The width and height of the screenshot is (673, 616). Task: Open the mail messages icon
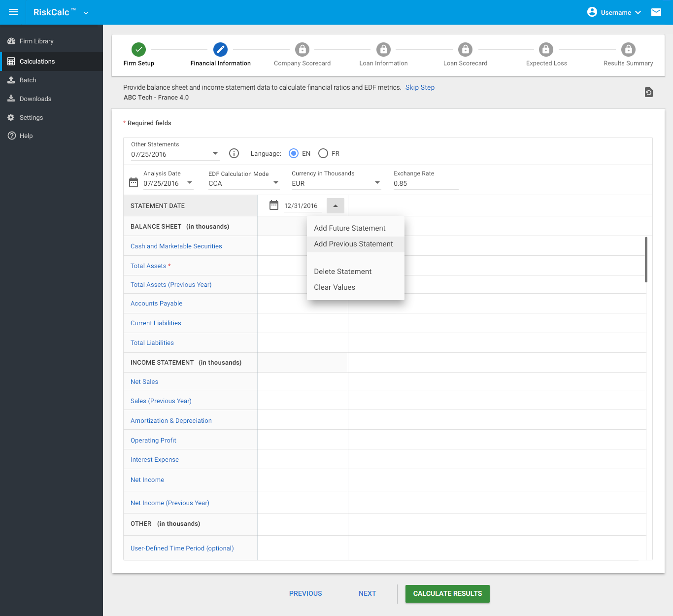coord(656,12)
